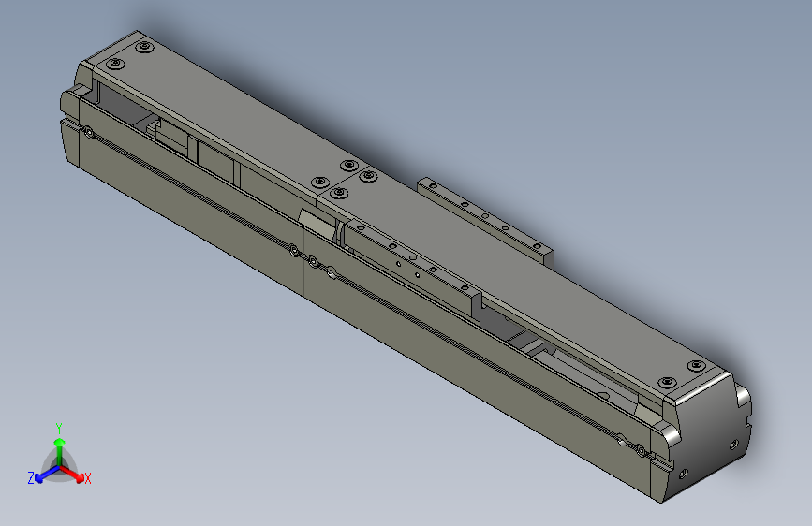Viewport: 812px width, 526px height.
Task: Click the blue Z axis arrow of the triad
Action: (x=48, y=474)
